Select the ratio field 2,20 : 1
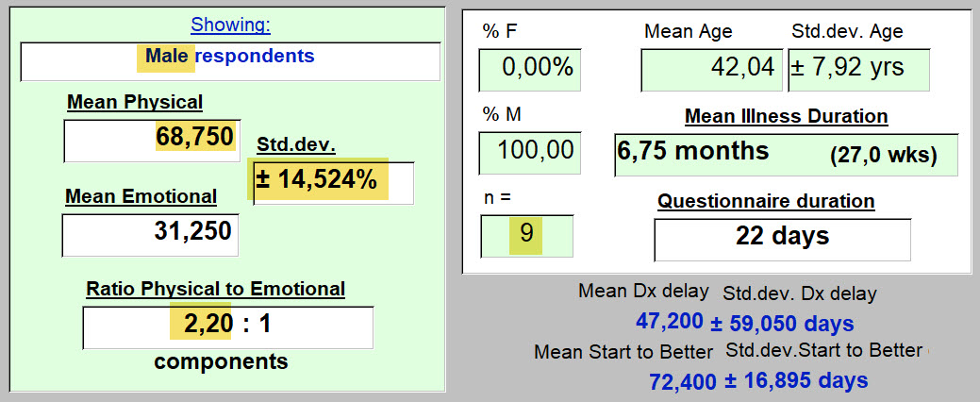Screen dimensions: 980x402 (x=228, y=327)
